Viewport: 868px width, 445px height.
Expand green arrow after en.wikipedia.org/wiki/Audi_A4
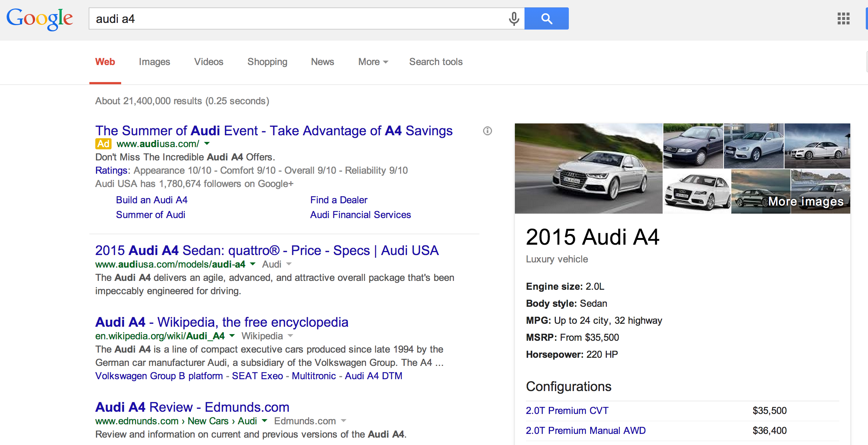pyautogui.click(x=232, y=336)
